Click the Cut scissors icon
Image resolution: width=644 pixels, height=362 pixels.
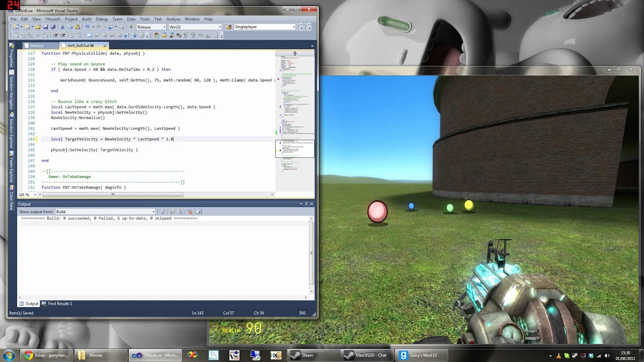coord(62,27)
